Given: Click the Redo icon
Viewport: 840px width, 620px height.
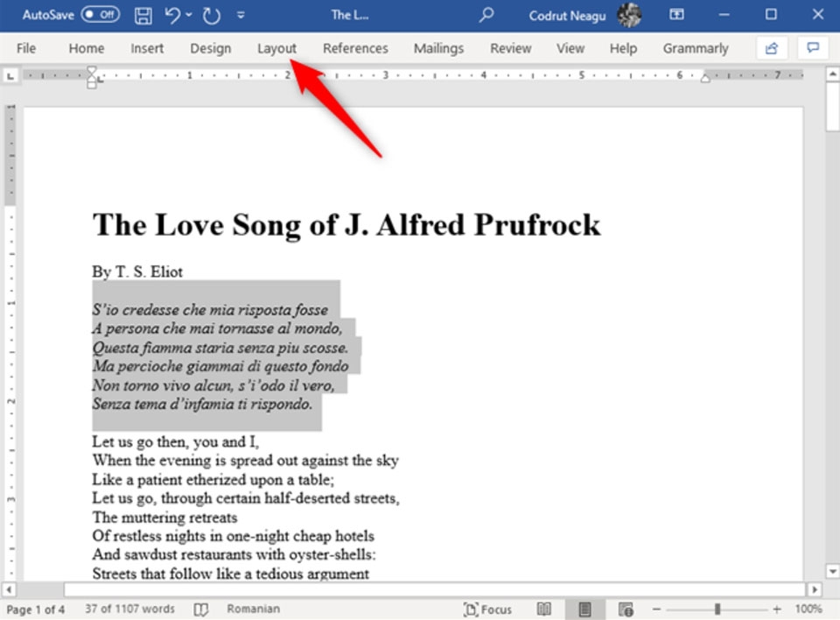Looking at the screenshot, I should click(211, 15).
